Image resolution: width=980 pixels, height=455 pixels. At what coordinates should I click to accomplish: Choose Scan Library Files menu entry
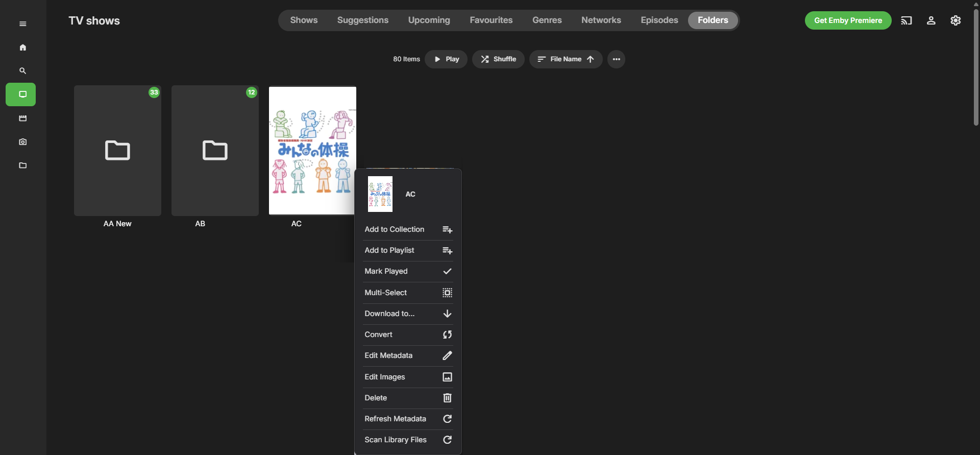408,440
